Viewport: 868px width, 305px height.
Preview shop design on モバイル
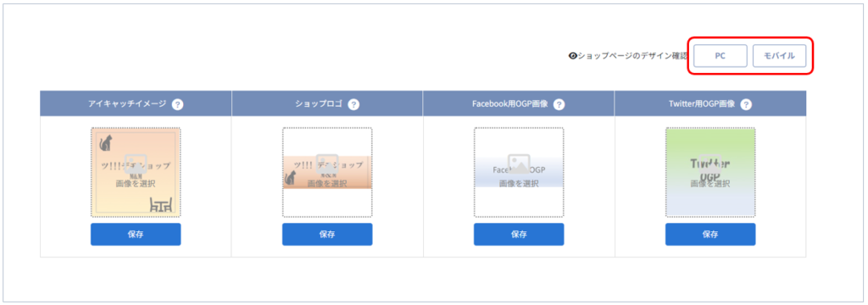click(780, 56)
